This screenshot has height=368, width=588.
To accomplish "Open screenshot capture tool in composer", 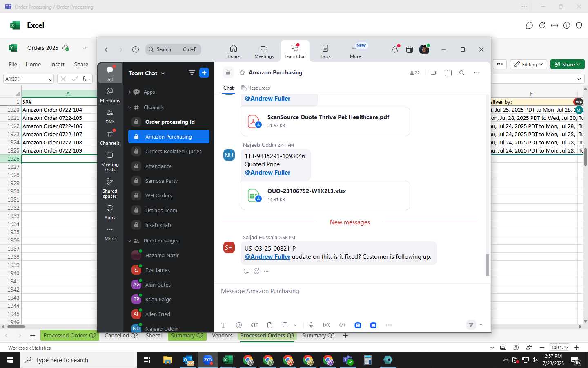I will tap(285, 325).
